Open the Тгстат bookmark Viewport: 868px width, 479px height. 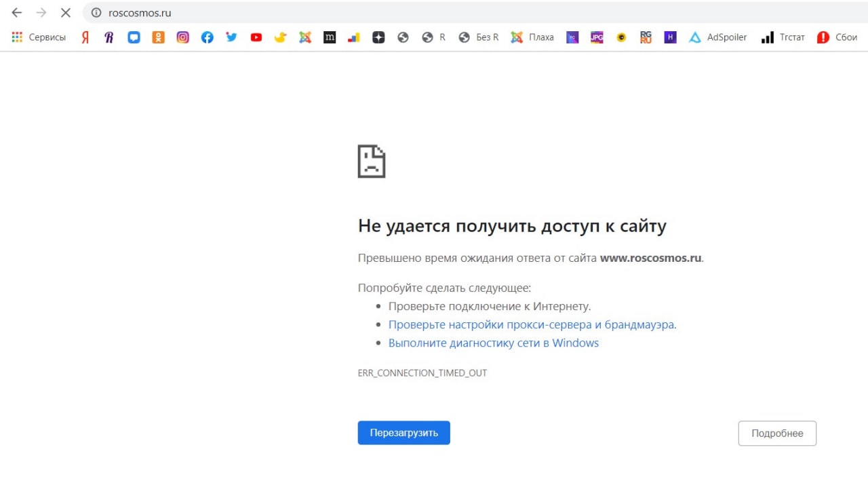(783, 37)
